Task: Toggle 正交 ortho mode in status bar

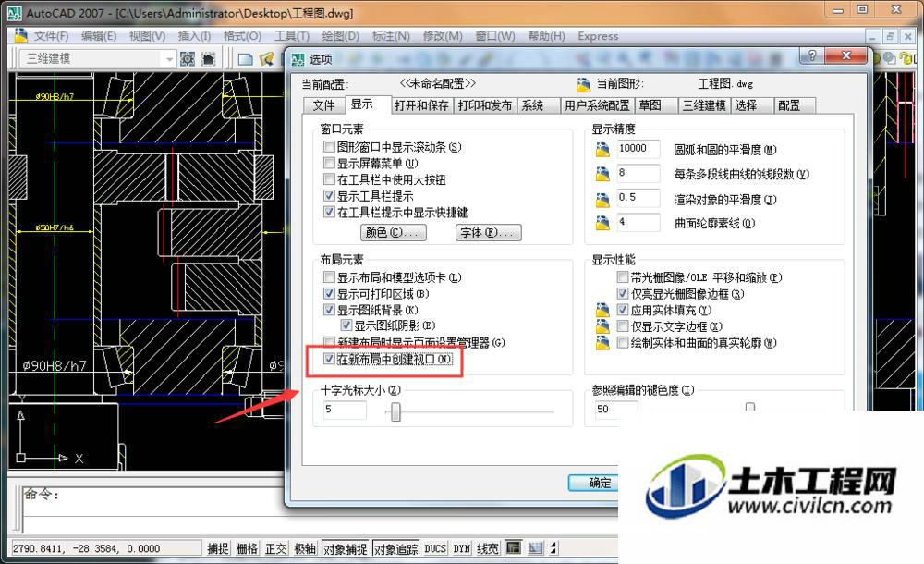Action: tap(275, 548)
